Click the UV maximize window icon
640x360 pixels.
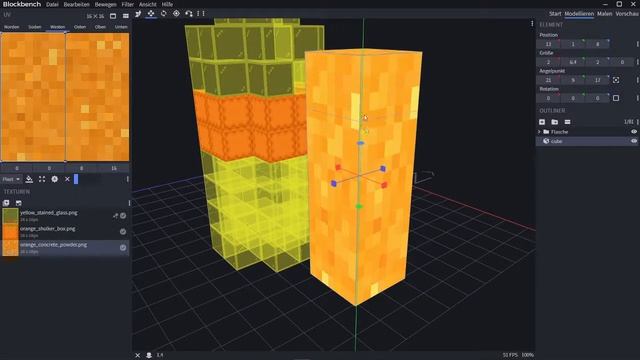(x=113, y=16)
